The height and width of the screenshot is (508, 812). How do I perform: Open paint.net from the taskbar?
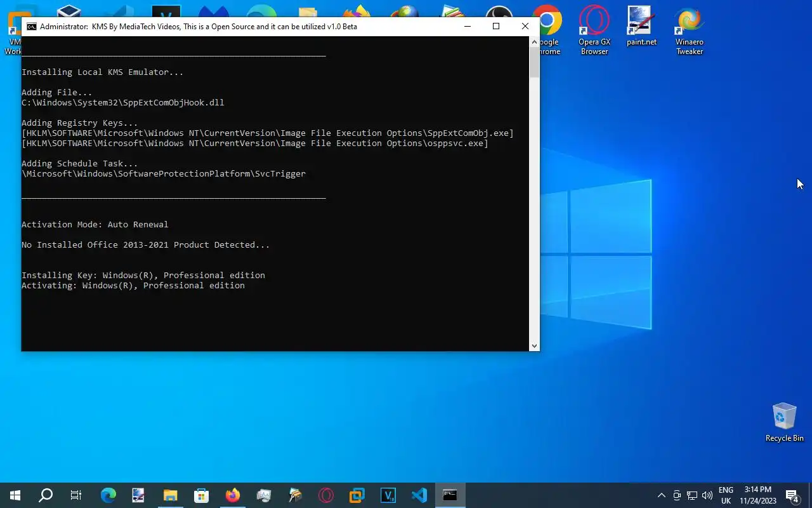coord(140,495)
